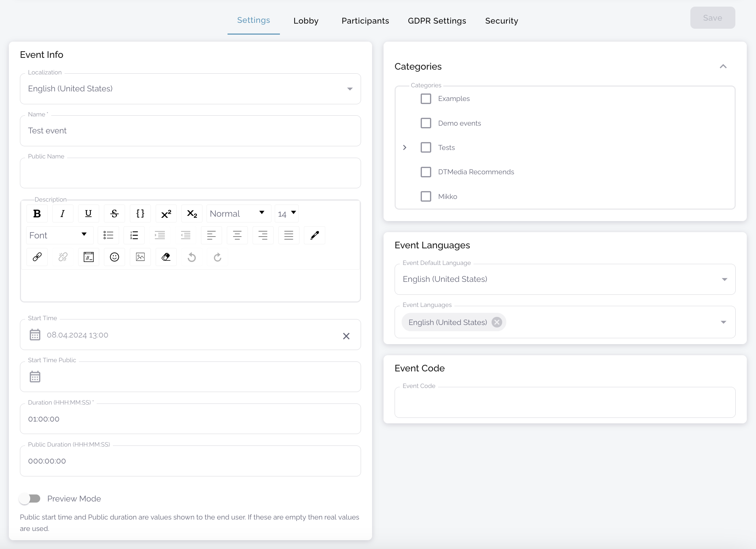This screenshot has height=549, width=756.
Task: Check the DTMedia Recommends checkbox
Action: pyautogui.click(x=426, y=172)
